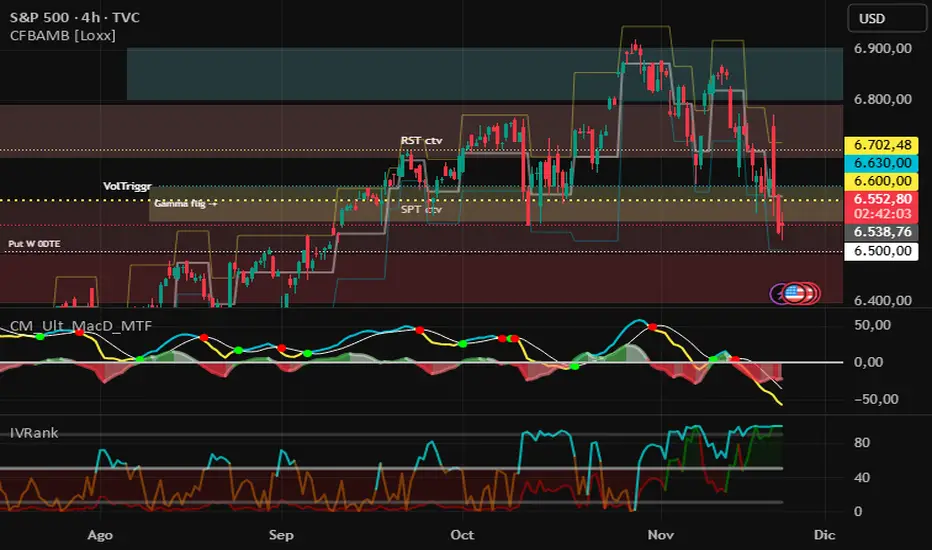Image resolution: width=932 pixels, height=550 pixels.
Task: Click the Sep month on time axis
Action: point(281,535)
